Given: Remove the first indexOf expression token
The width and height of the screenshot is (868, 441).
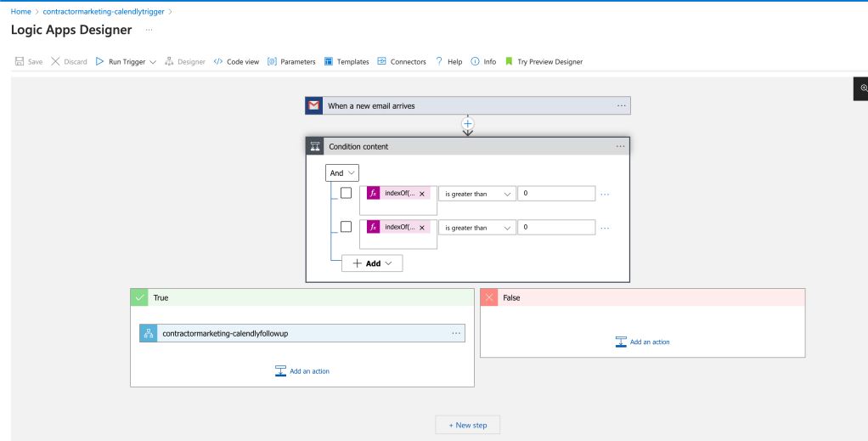Looking at the screenshot, I should coord(422,194).
